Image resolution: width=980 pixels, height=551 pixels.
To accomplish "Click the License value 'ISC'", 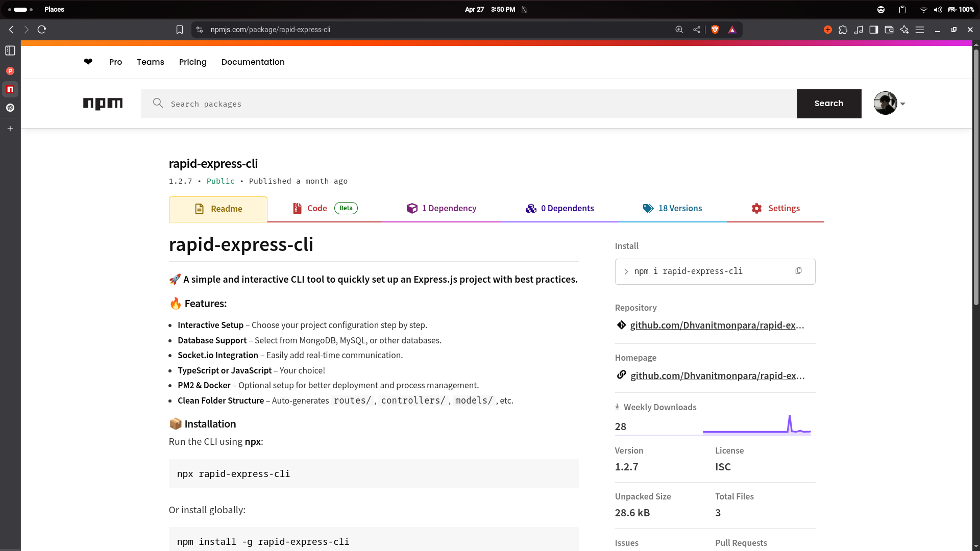I will point(723,467).
